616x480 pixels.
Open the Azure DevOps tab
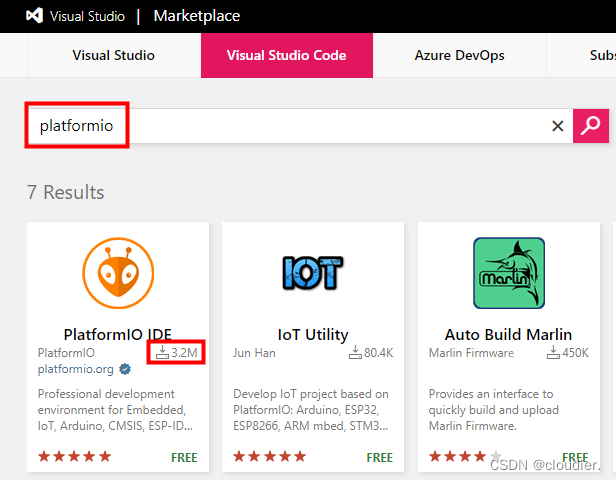click(x=460, y=55)
